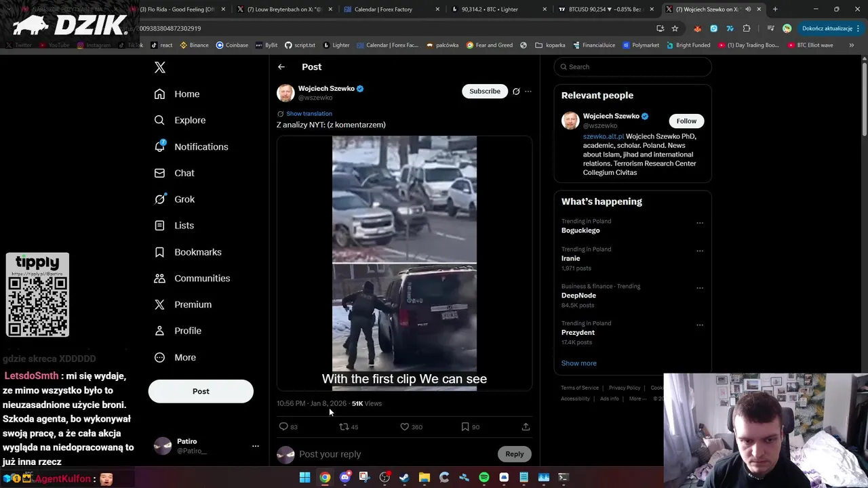
Task: Open options for DeepNode trend
Action: (x=700, y=288)
